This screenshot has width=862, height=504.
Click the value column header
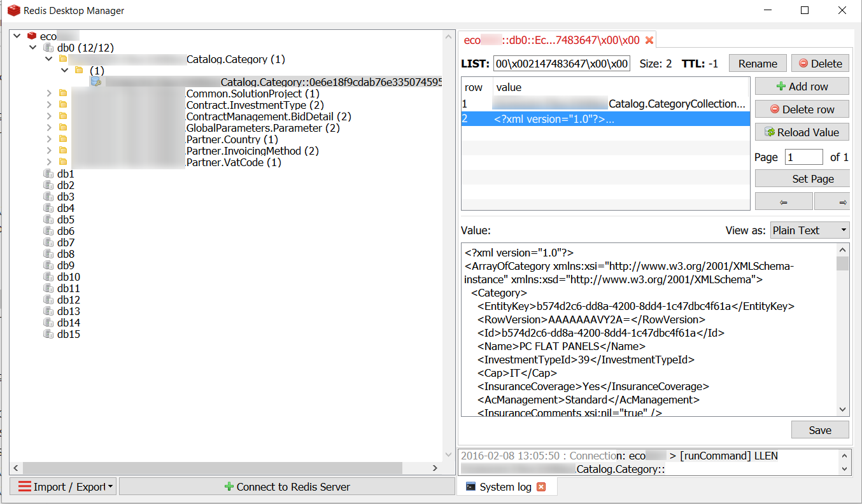(621, 87)
